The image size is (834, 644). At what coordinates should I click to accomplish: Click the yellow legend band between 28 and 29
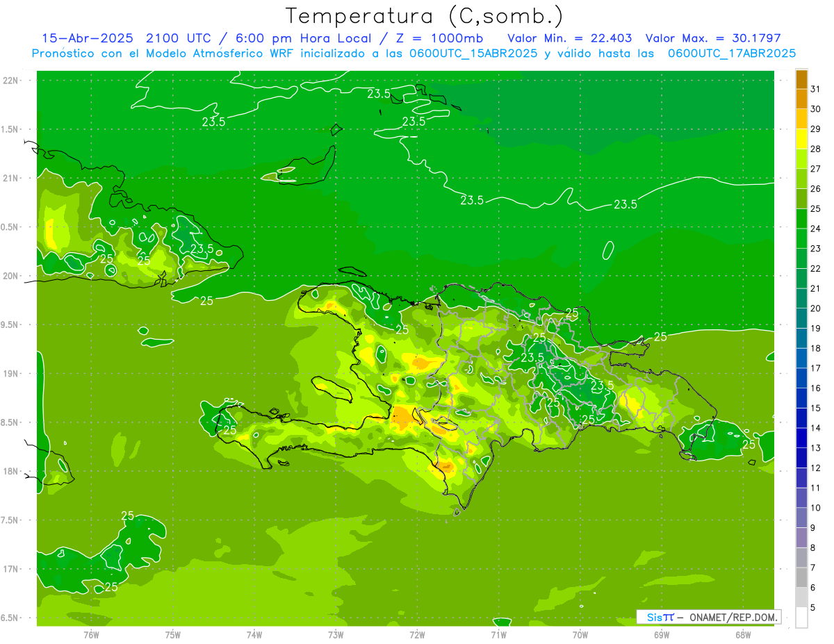coord(801,139)
